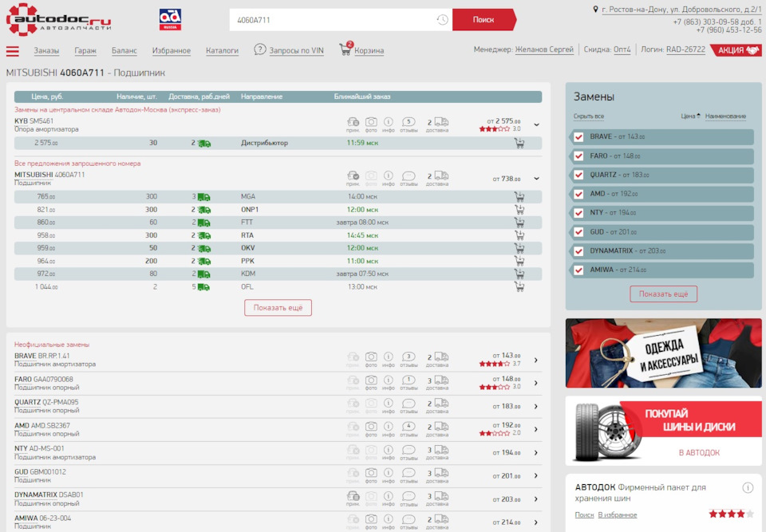Collapse MITSUBISHI 4060A711 offers chevron
This screenshot has width=766, height=532.
pyautogui.click(x=536, y=179)
